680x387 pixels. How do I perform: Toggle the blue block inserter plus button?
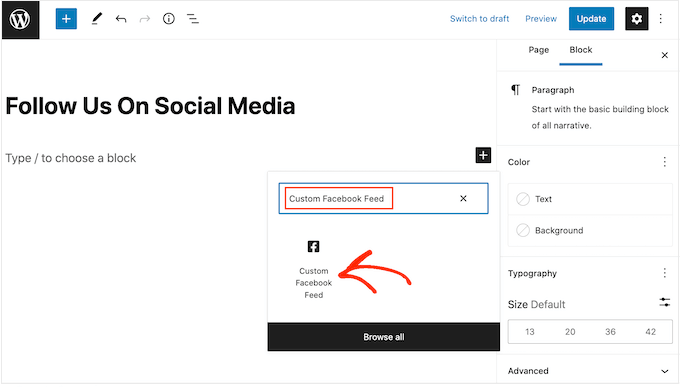[66, 19]
